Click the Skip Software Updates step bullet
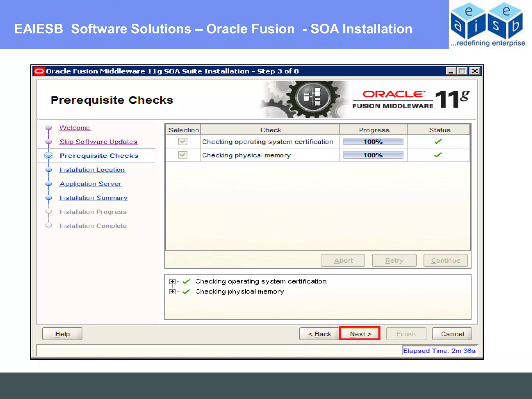This screenshot has height=399, width=532. point(49,142)
